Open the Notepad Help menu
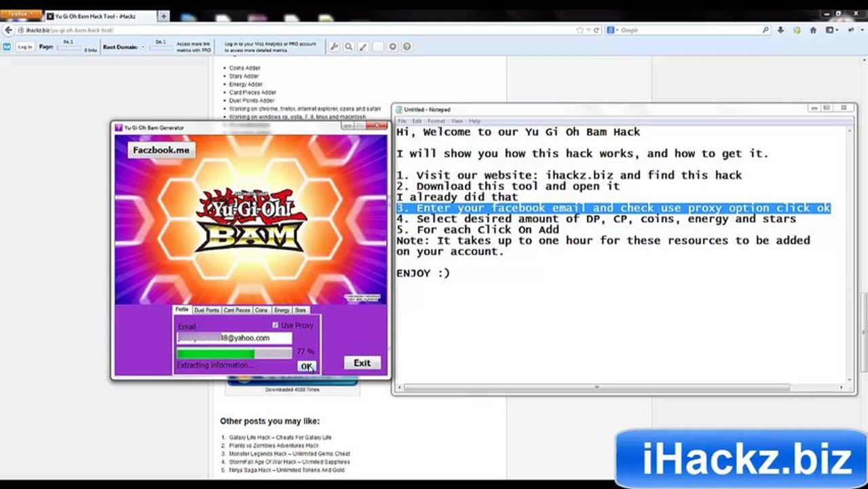Screen dimensions: 868x489 click(474, 121)
